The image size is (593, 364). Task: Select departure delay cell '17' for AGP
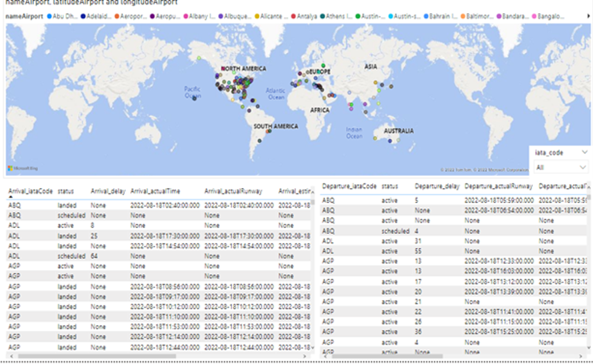(419, 282)
